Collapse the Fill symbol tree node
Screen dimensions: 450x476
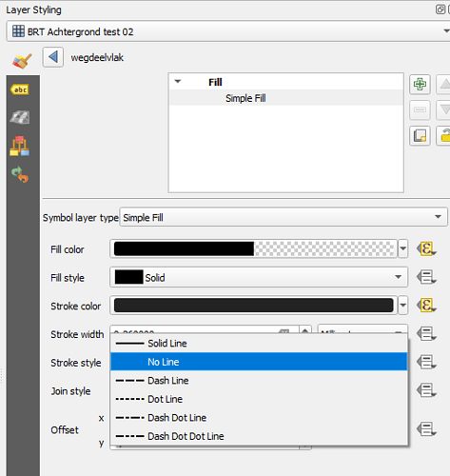coord(178,82)
